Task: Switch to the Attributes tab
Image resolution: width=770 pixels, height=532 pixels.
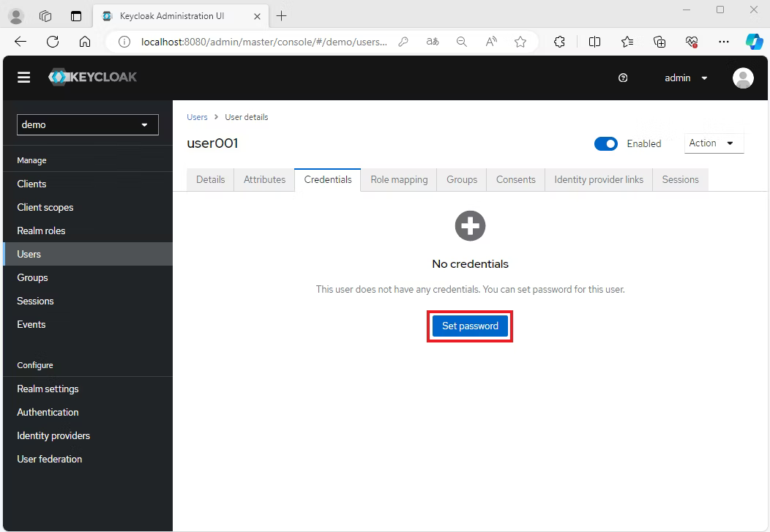Action: [x=264, y=179]
